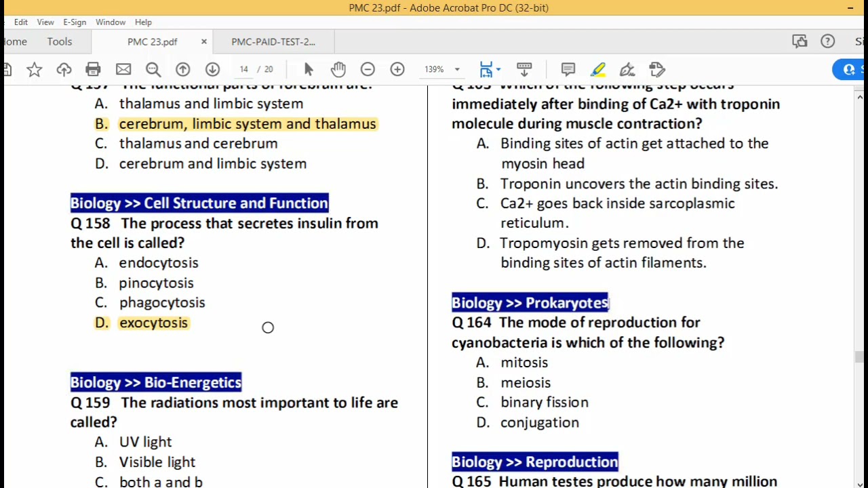The height and width of the screenshot is (488, 868).
Task: Click option 'binary fission'
Action: [x=545, y=402]
